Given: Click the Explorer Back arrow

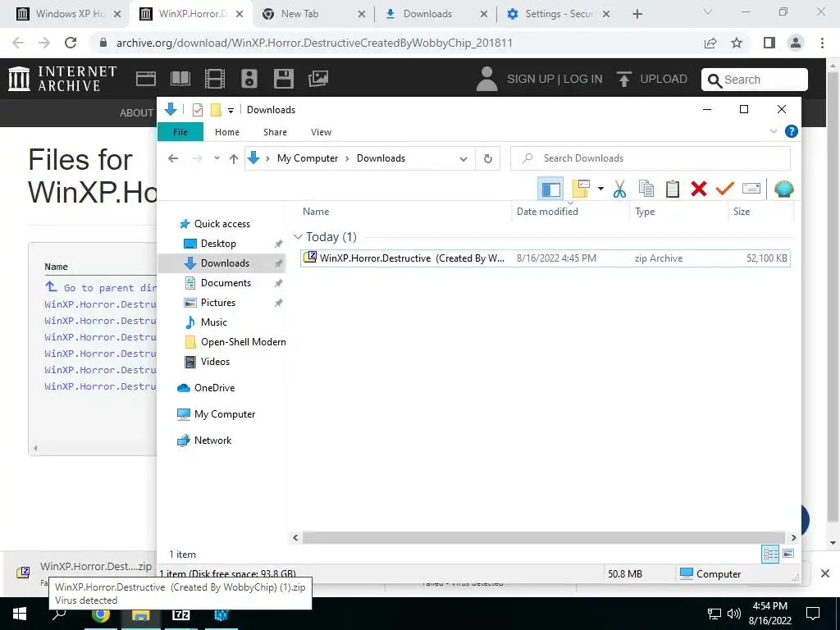Looking at the screenshot, I should [173, 158].
